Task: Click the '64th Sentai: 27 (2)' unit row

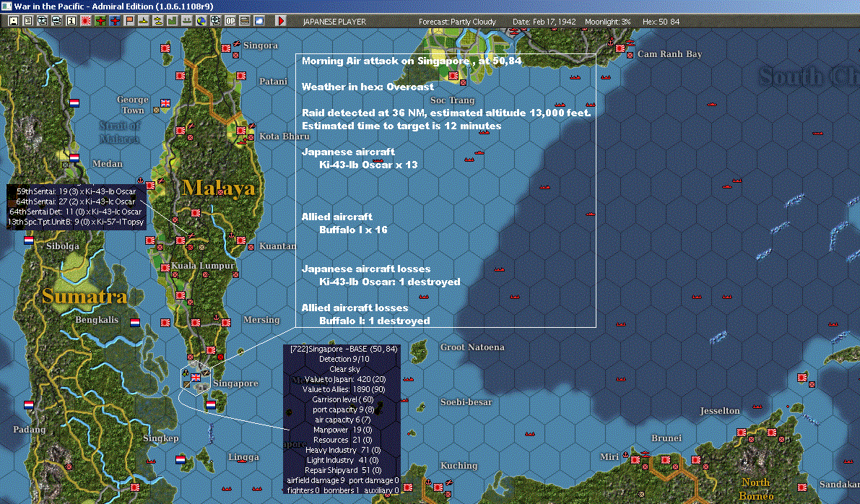Action: point(77,201)
